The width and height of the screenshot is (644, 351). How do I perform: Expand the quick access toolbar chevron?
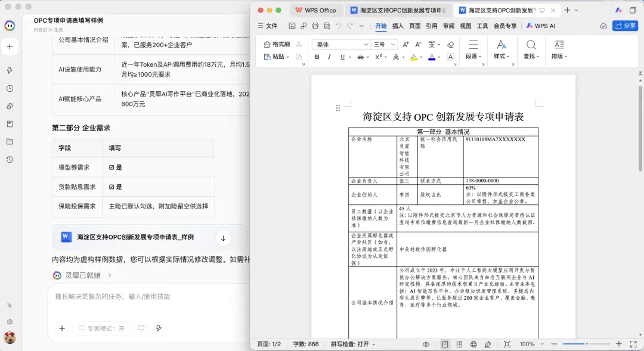tap(361, 26)
